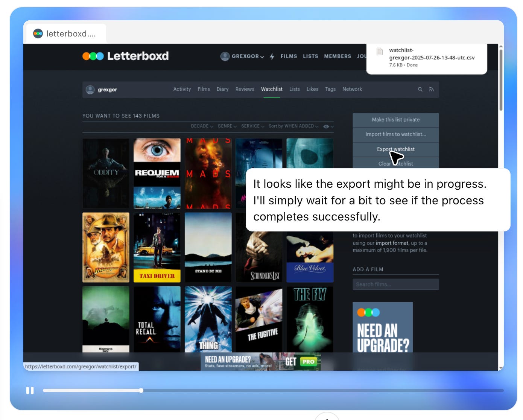Click the GET PRO banner button
The width and height of the screenshot is (523, 420).
point(303,362)
